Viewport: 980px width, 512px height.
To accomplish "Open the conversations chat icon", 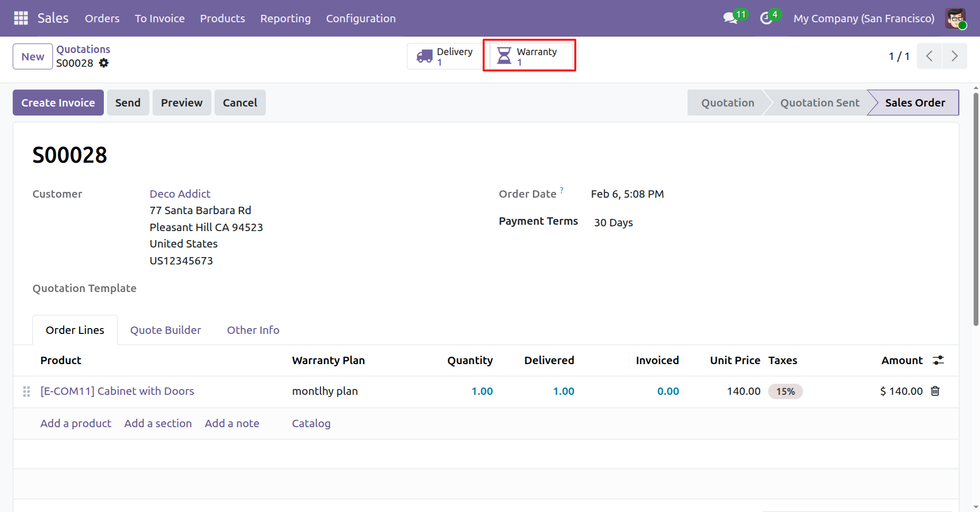I will coord(730,18).
